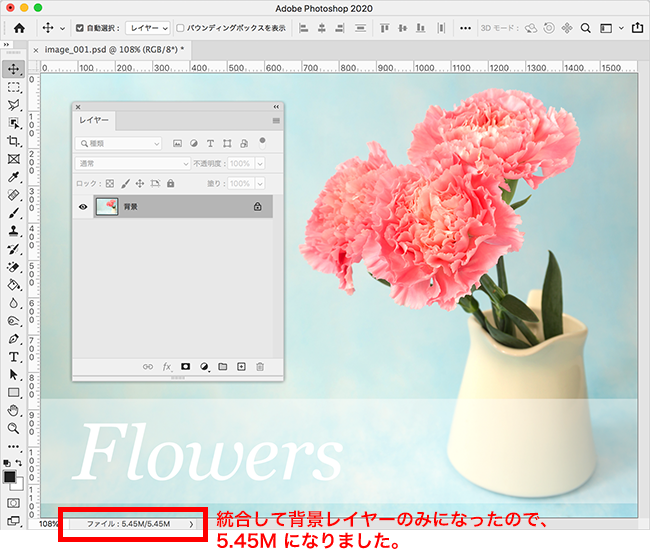Hide the 背景 layer with eye icon

click(x=83, y=206)
